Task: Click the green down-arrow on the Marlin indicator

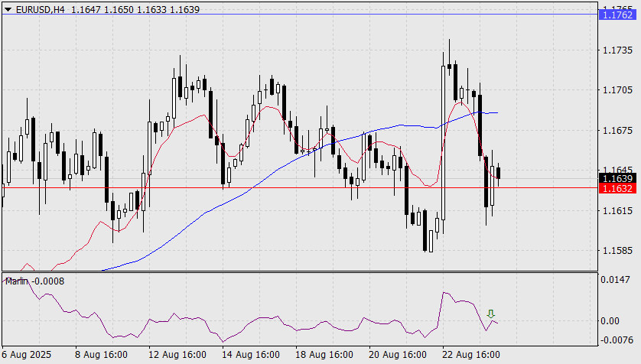Action: (490, 314)
